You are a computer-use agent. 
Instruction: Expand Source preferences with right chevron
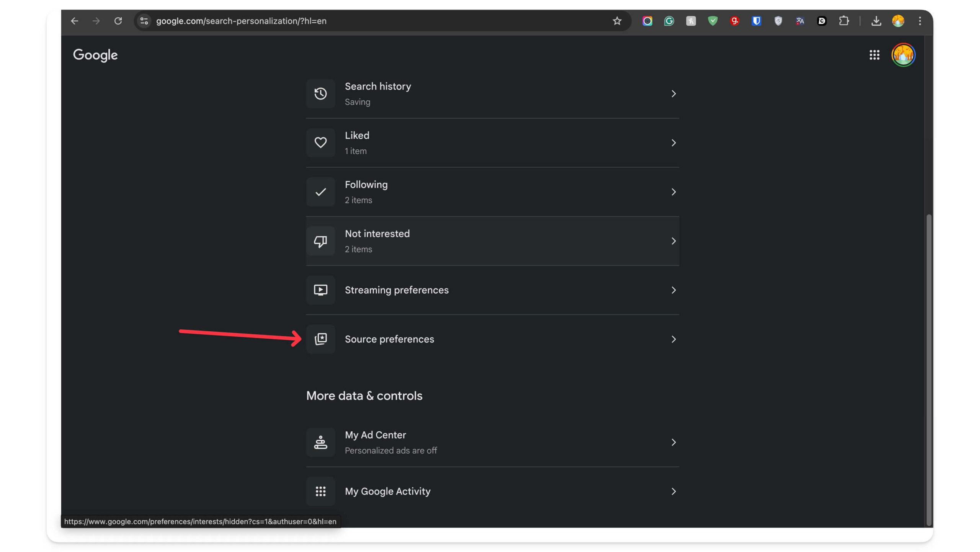pos(673,339)
